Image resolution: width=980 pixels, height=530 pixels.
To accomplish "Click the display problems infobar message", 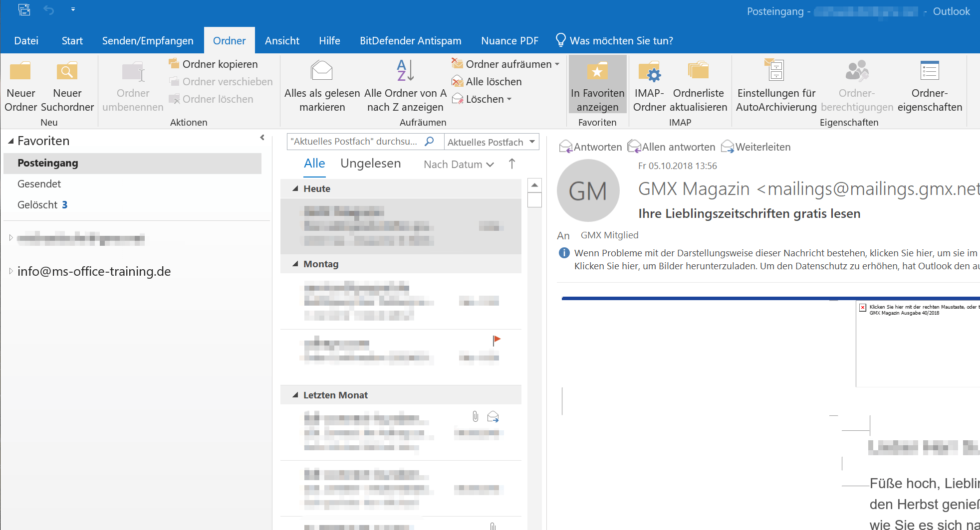I will [775, 253].
